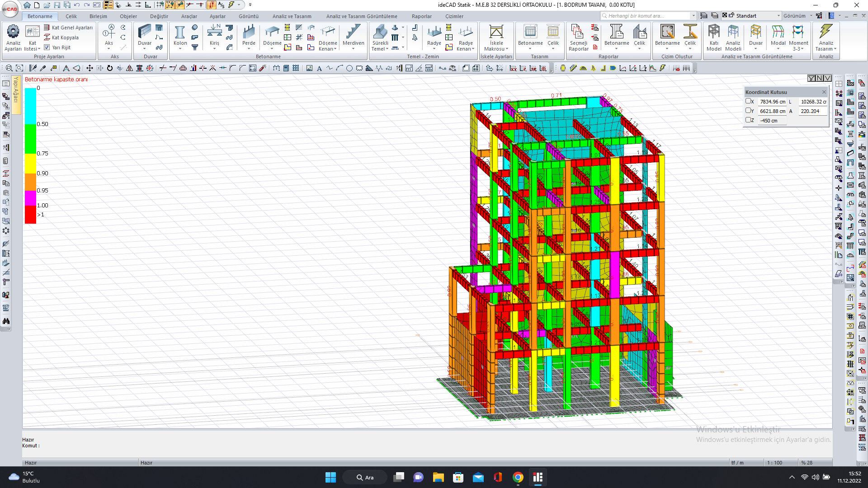The width and height of the screenshot is (868, 488).
Task: Click the command search input field
Action: [x=646, y=16]
